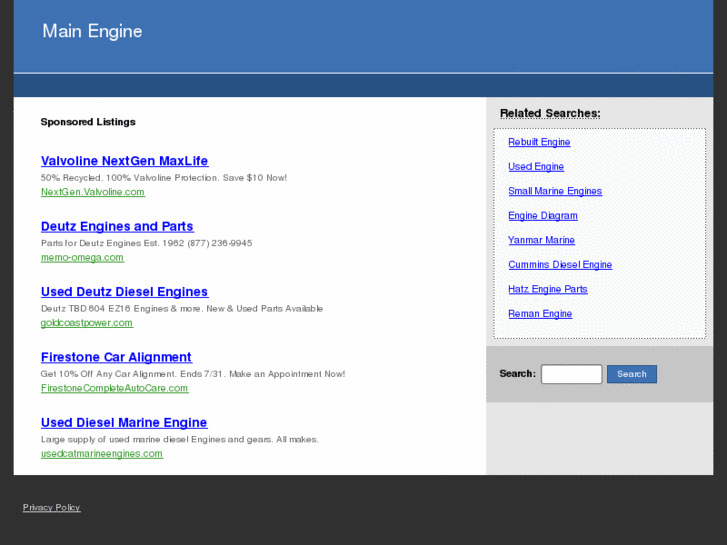
Task: Visit the goldcoastpower.com link
Action: click(87, 323)
